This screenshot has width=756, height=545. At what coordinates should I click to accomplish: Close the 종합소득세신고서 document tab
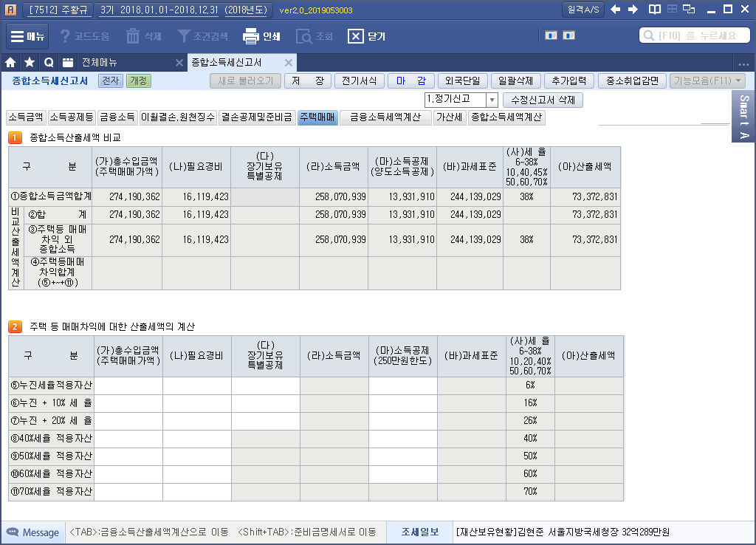click(289, 63)
